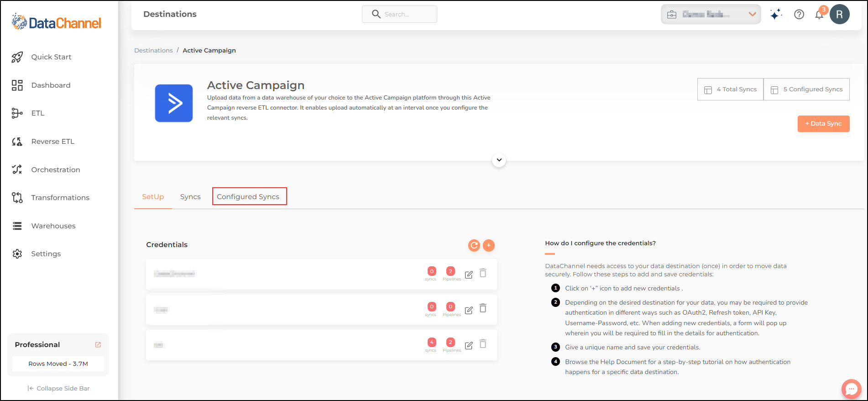Collapse the side bar

58,389
